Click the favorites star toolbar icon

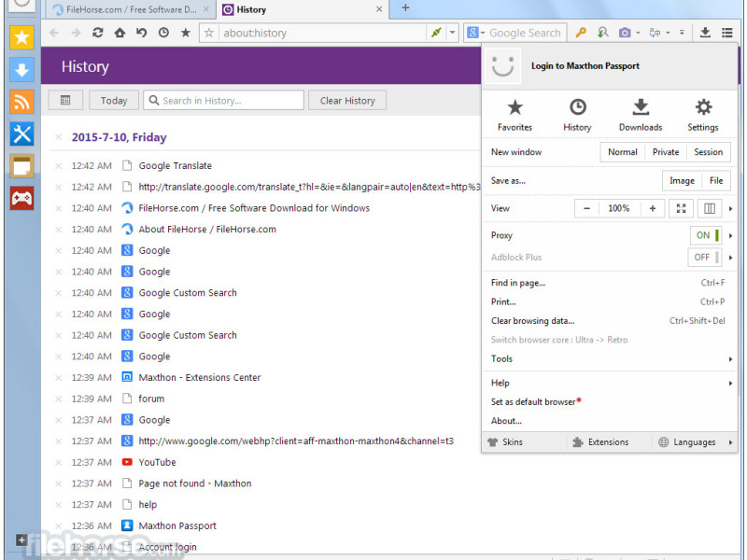[185, 33]
